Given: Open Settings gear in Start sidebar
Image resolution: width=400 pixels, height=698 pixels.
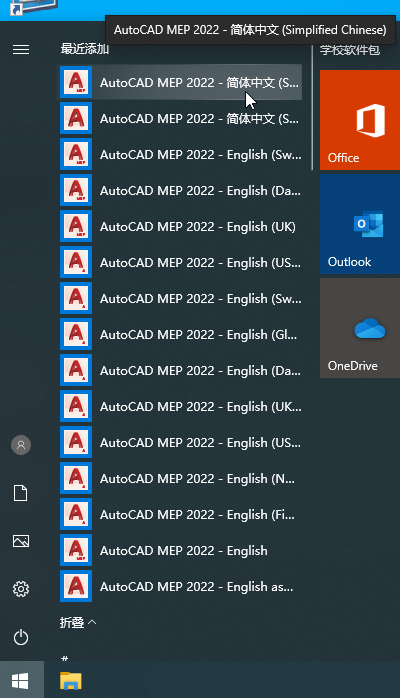Looking at the screenshot, I should pyautogui.click(x=21, y=589).
